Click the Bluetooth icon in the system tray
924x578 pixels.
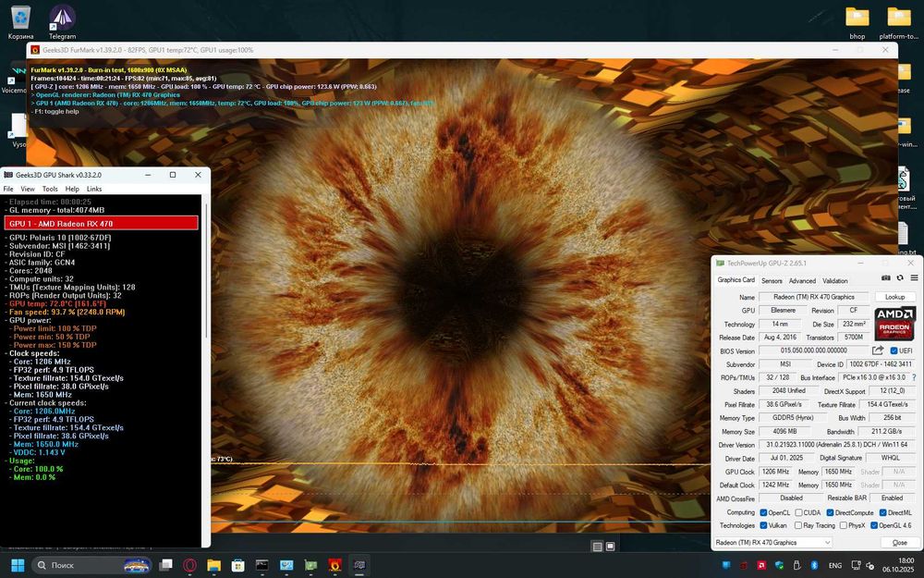(x=814, y=565)
